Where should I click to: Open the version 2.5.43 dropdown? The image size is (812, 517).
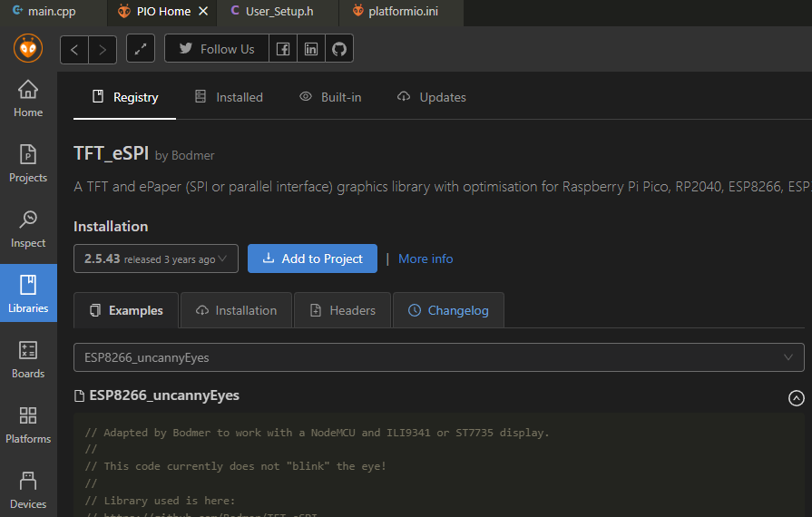pyautogui.click(x=156, y=258)
